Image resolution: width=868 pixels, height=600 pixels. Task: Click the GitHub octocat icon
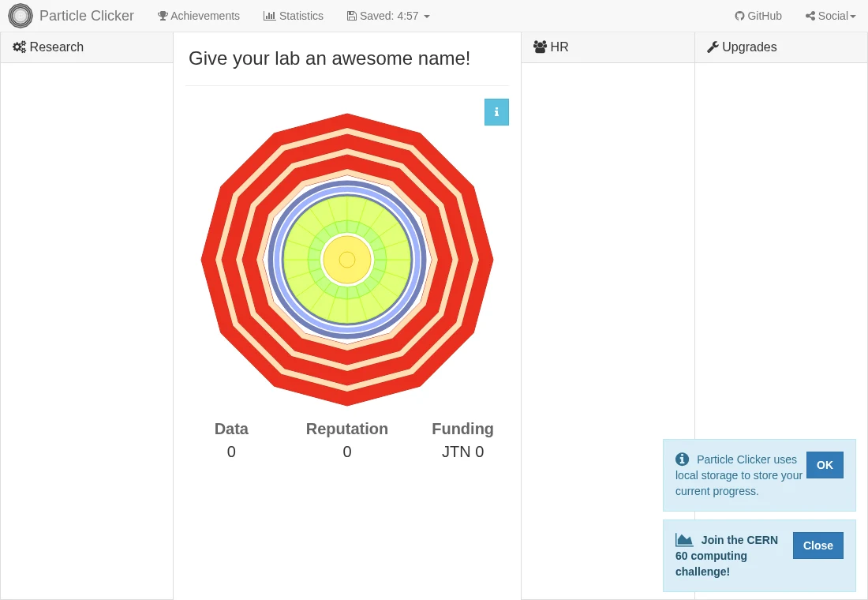click(x=739, y=16)
